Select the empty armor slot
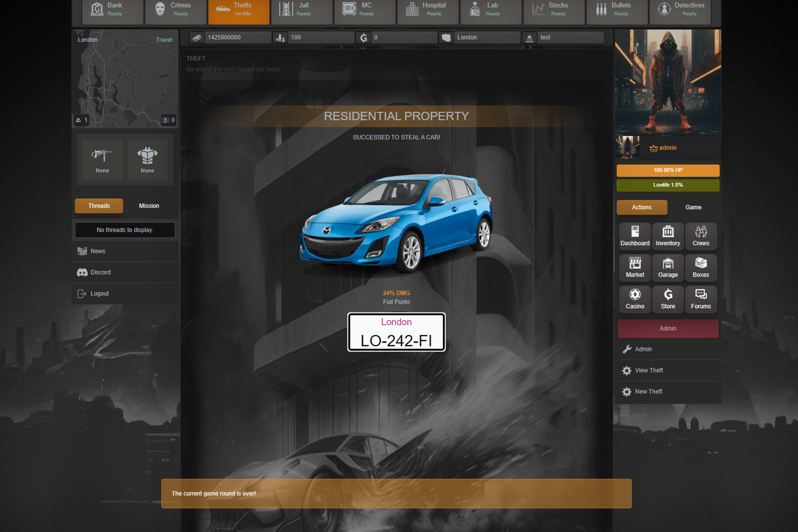Viewport: 798px width, 532px height. coord(148,160)
